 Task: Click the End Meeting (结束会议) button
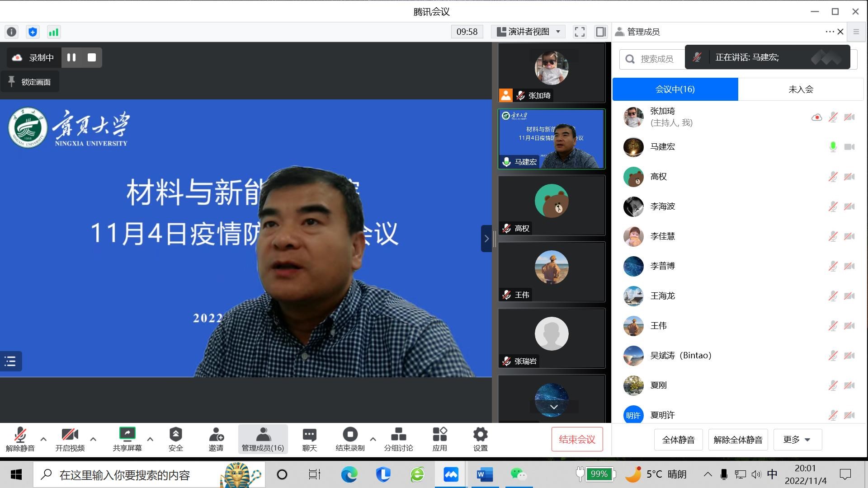point(577,439)
